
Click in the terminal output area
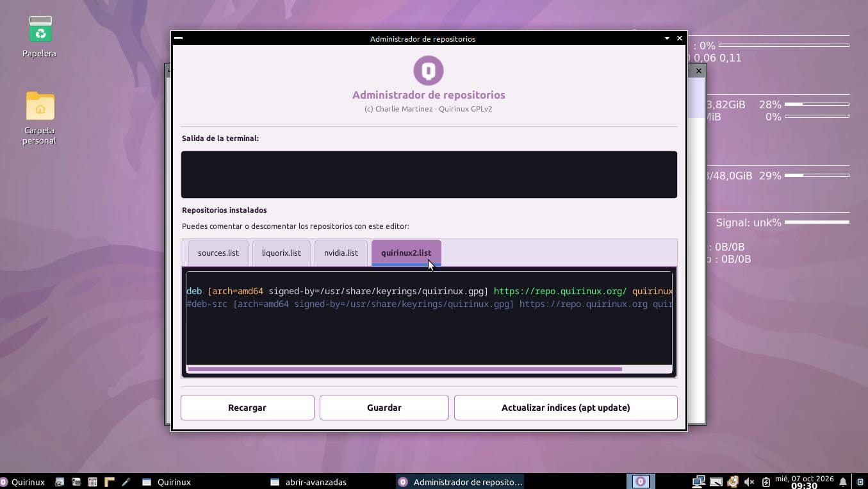pos(429,174)
